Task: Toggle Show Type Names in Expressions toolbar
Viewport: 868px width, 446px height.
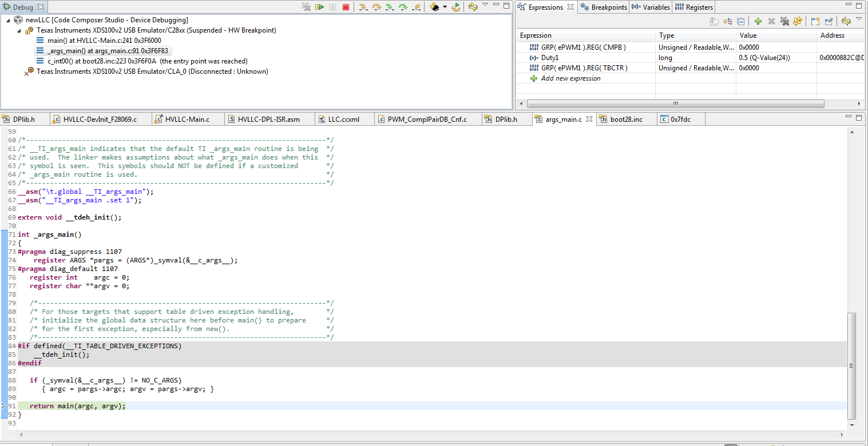Action: point(714,21)
